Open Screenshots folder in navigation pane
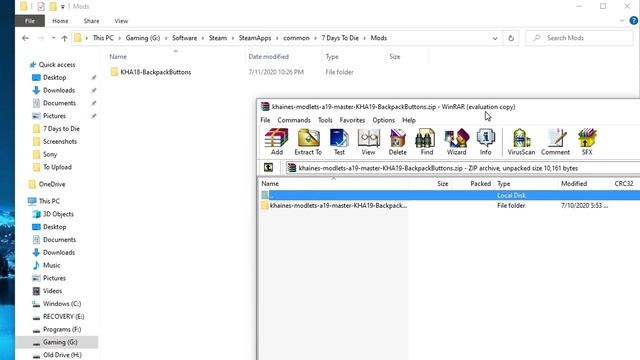Viewport: 640px width, 360px height. pyautogui.click(x=60, y=142)
